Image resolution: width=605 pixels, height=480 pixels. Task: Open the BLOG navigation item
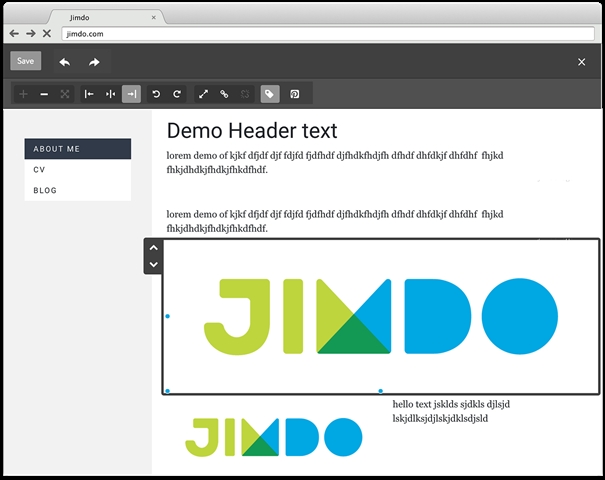45,190
